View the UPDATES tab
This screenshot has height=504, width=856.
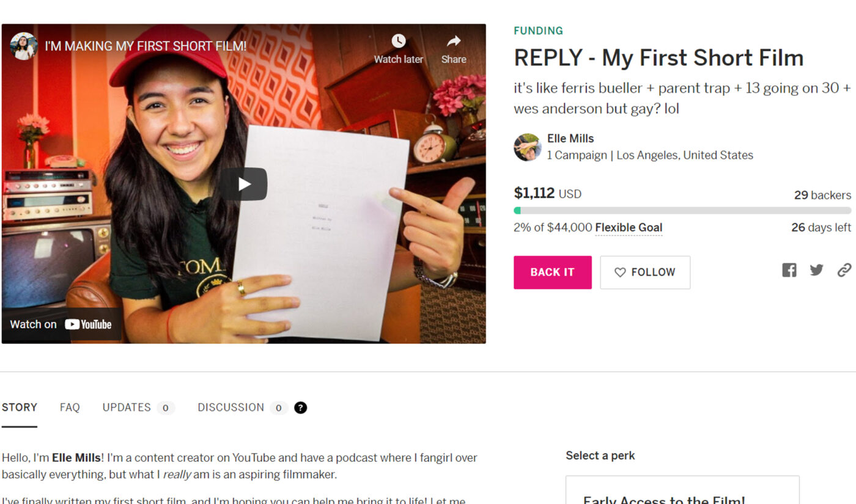126,407
